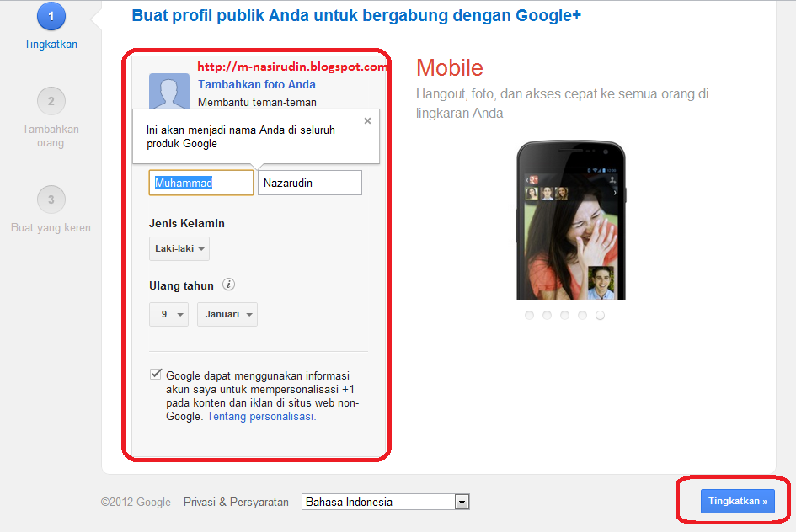Select the fifth carousel dot
This screenshot has width=796, height=532.
(600, 316)
